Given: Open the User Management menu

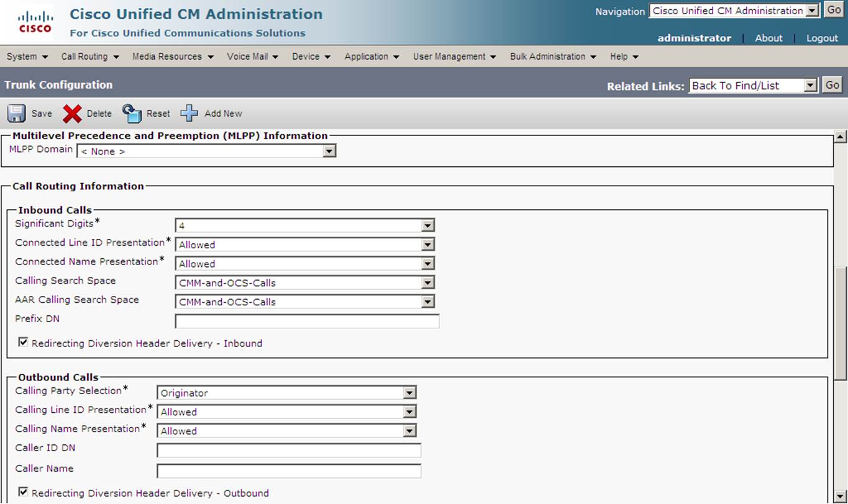Looking at the screenshot, I should coord(455,56).
